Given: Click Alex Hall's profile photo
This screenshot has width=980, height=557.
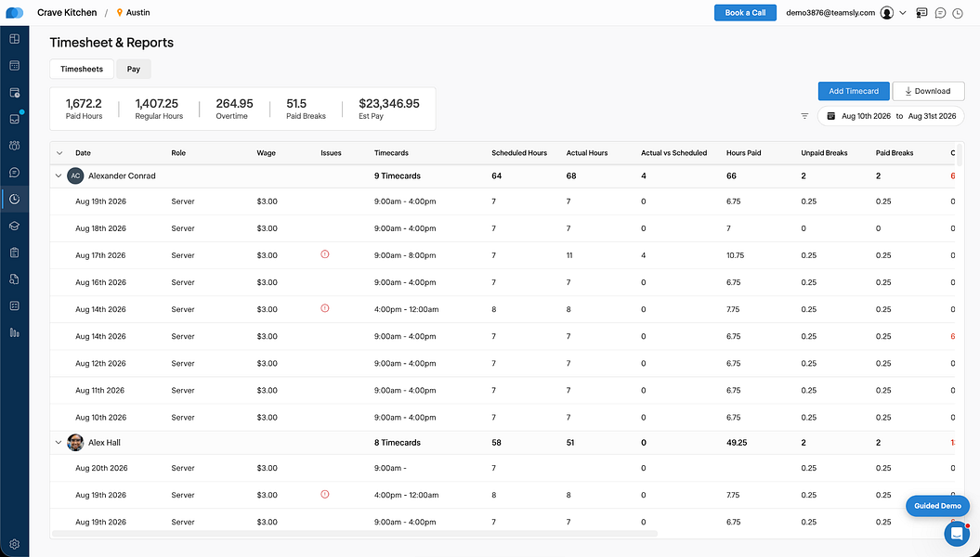Looking at the screenshot, I should coord(75,443).
